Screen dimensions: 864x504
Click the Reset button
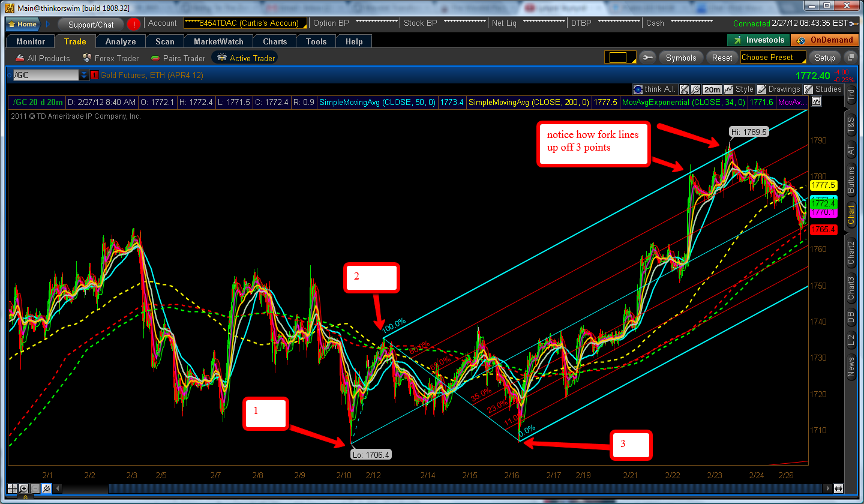pos(722,58)
